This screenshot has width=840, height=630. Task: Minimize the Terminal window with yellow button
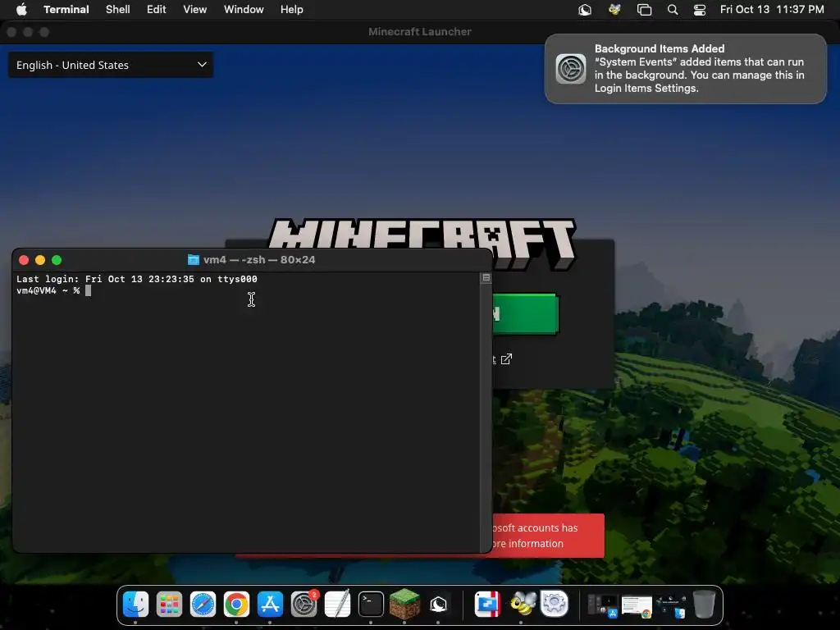[40, 260]
